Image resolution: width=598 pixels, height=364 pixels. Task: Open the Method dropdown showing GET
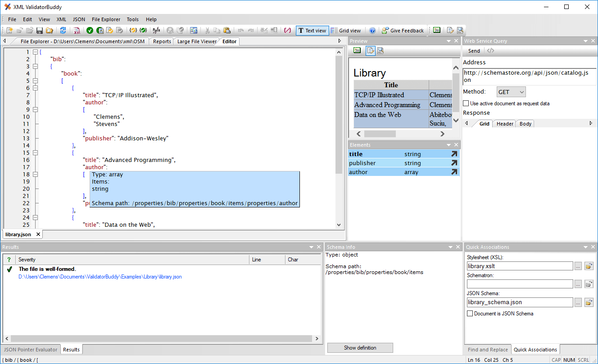(511, 91)
